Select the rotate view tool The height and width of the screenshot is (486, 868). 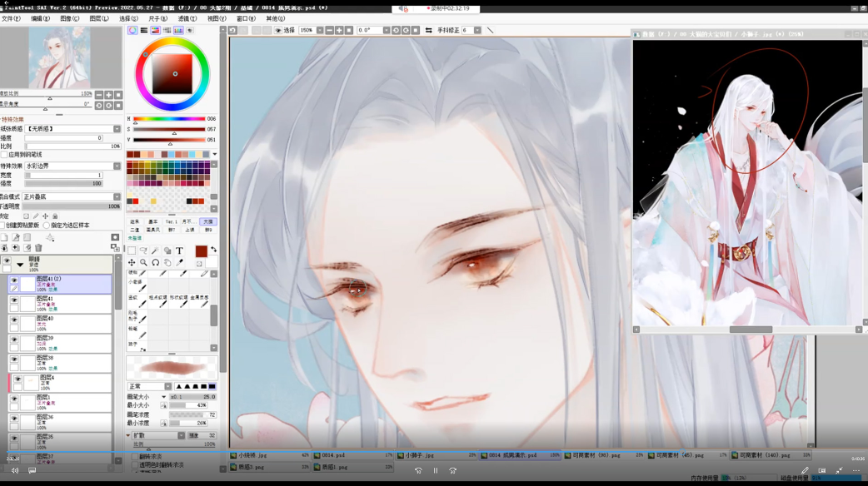156,263
